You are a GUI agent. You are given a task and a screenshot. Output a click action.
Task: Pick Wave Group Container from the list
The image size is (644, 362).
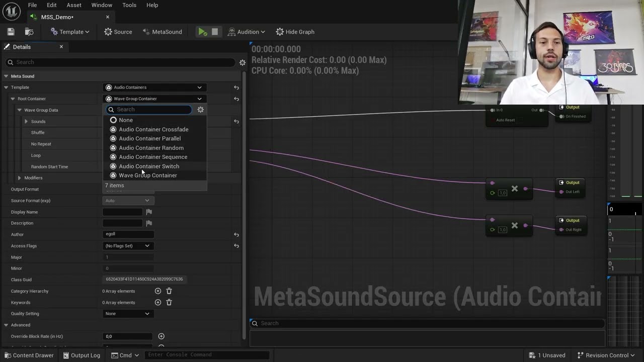(155, 175)
